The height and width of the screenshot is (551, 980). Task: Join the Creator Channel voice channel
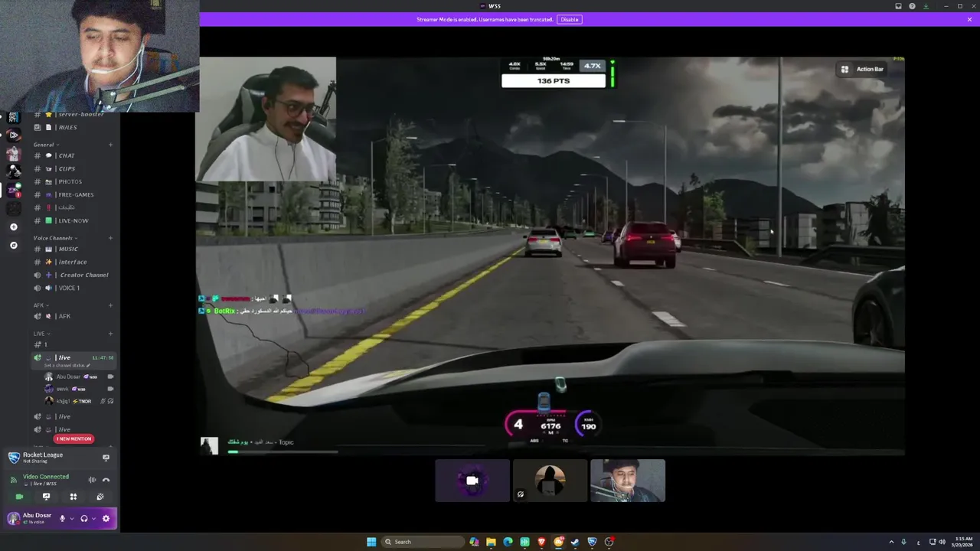point(73,275)
